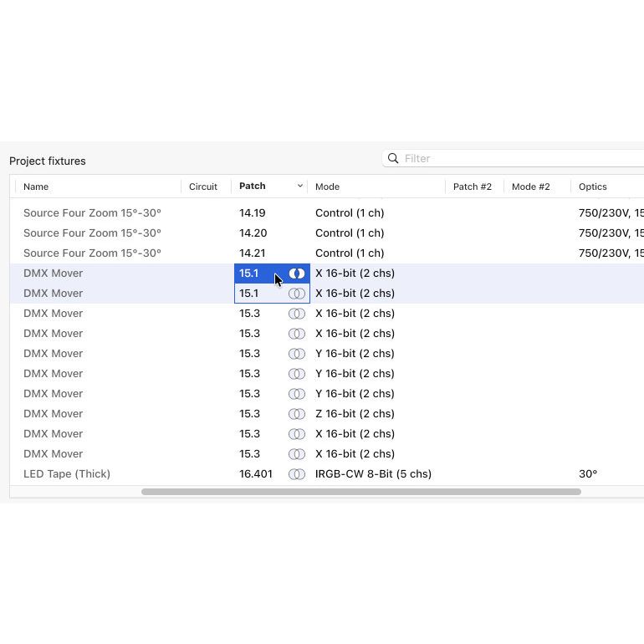Click the overlap icon in the second 15.1 row
The image size is (644, 644).
coord(297,294)
